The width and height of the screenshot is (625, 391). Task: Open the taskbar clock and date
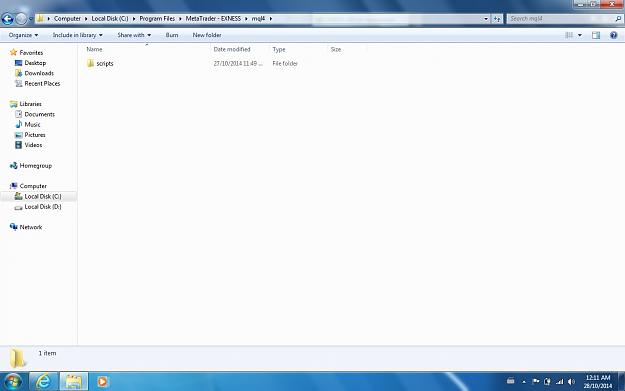597,381
